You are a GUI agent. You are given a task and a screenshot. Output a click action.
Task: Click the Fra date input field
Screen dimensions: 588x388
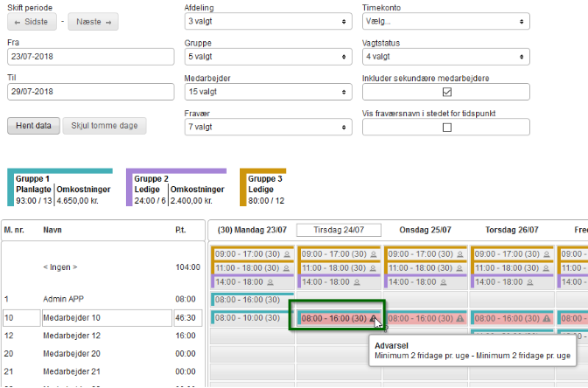pos(91,56)
